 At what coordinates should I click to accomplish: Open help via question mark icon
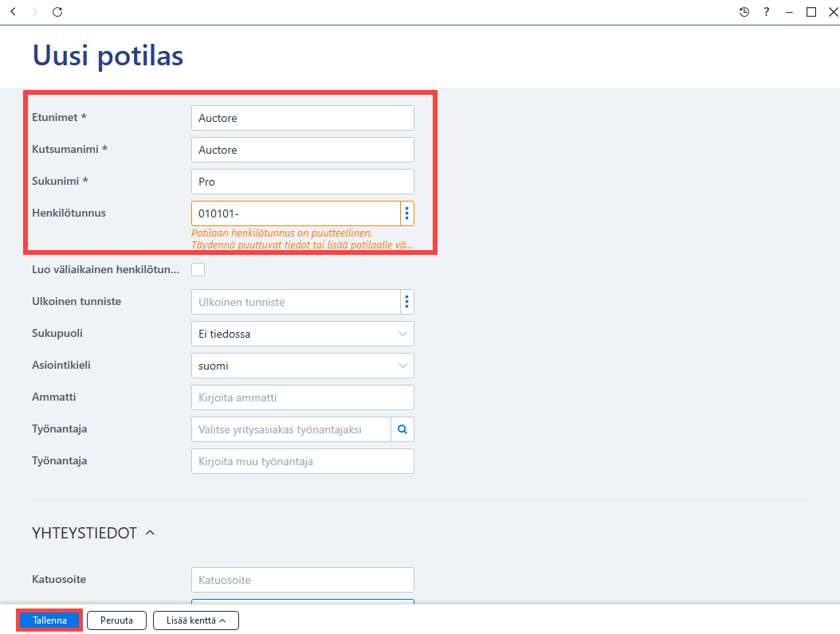point(767,12)
